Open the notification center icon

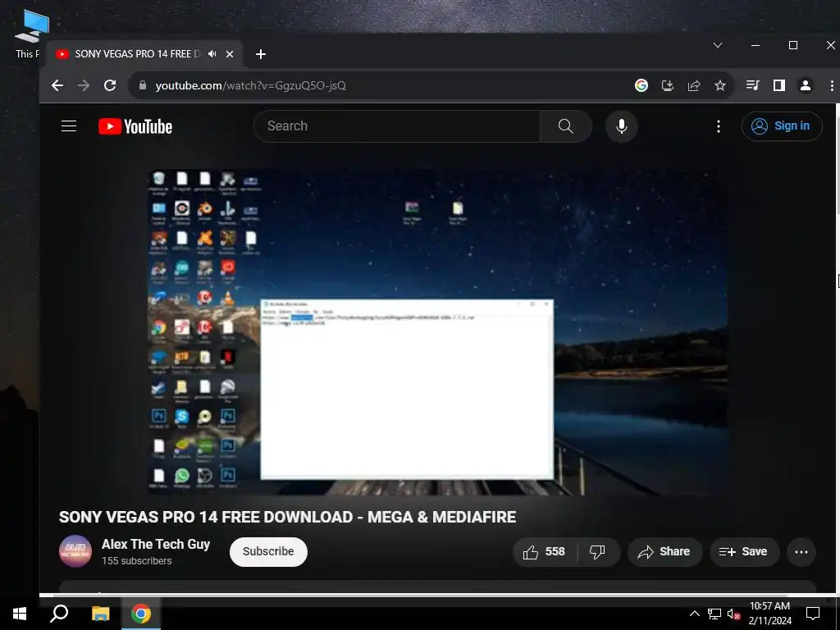[x=813, y=614]
